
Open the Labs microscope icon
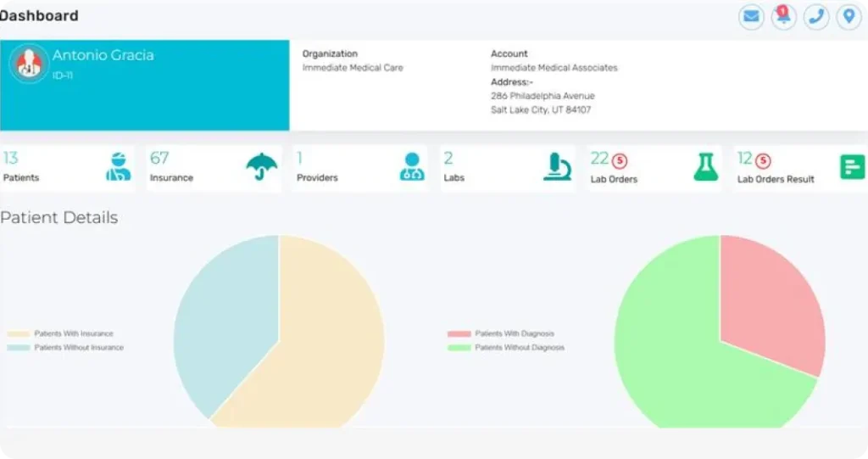[x=557, y=166]
